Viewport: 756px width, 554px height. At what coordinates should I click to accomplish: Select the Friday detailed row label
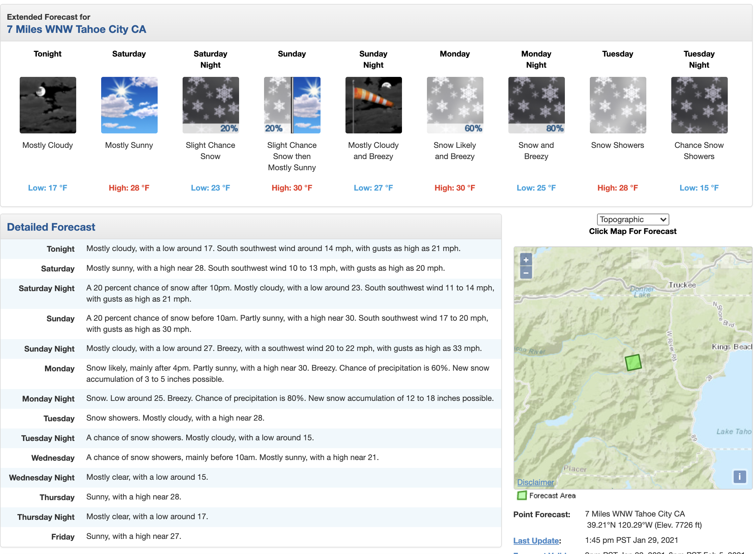63,538
